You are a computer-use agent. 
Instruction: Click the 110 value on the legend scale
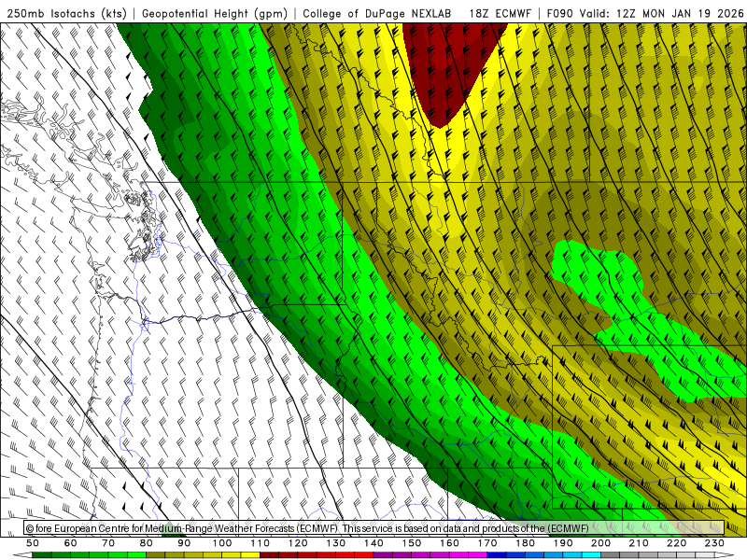click(261, 543)
